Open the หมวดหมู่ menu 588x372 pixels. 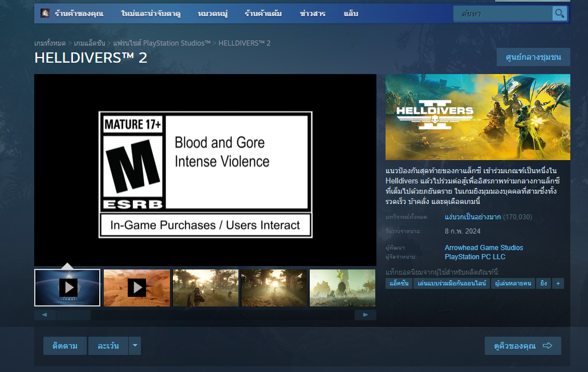213,14
